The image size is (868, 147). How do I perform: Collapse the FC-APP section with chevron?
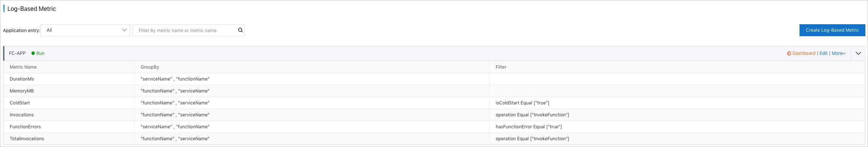tap(858, 53)
